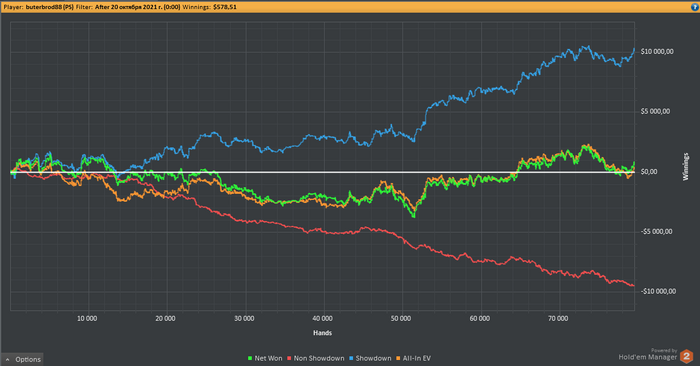Screen dimensions: 700x366
Task: Open the Options panel
Action: pyautogui.click(x=22, y=359)
